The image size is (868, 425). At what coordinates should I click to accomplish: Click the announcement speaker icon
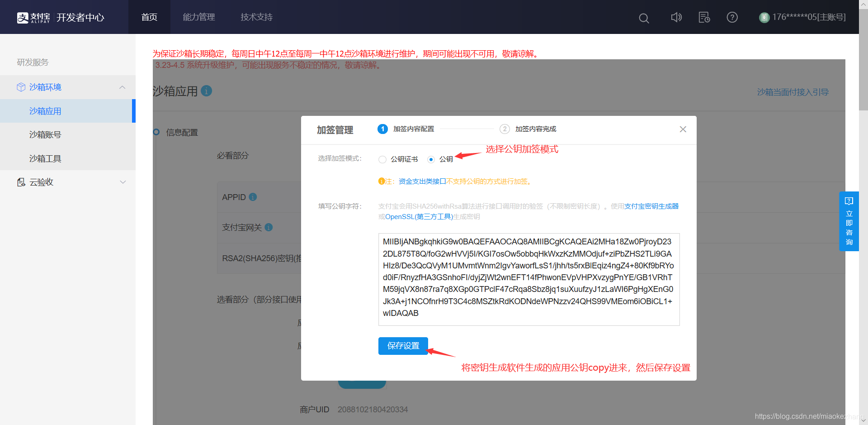pyautogui.click(x=676, y=17)
